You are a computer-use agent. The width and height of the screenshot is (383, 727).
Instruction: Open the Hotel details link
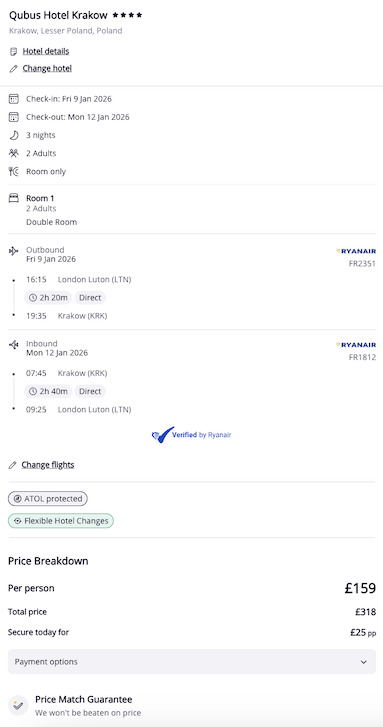[46, 51]
